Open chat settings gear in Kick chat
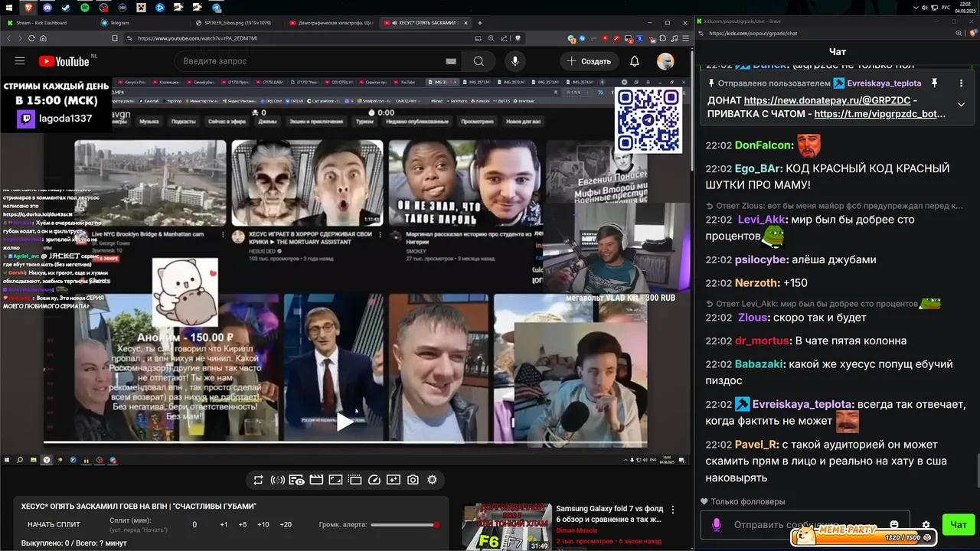 926,525
